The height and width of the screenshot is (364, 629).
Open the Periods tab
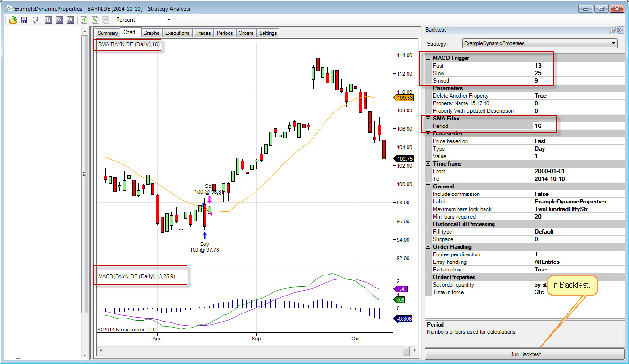[x=225, y=33]
